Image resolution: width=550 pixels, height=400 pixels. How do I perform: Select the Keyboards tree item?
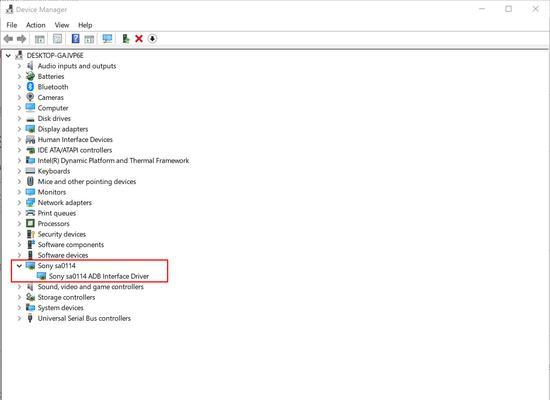54,171
